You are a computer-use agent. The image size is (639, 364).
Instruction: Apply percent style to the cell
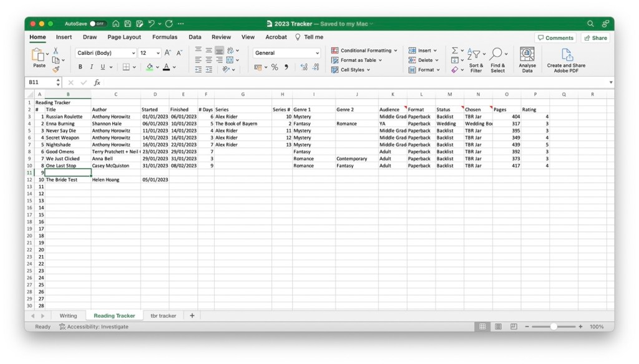click(274, 67)
